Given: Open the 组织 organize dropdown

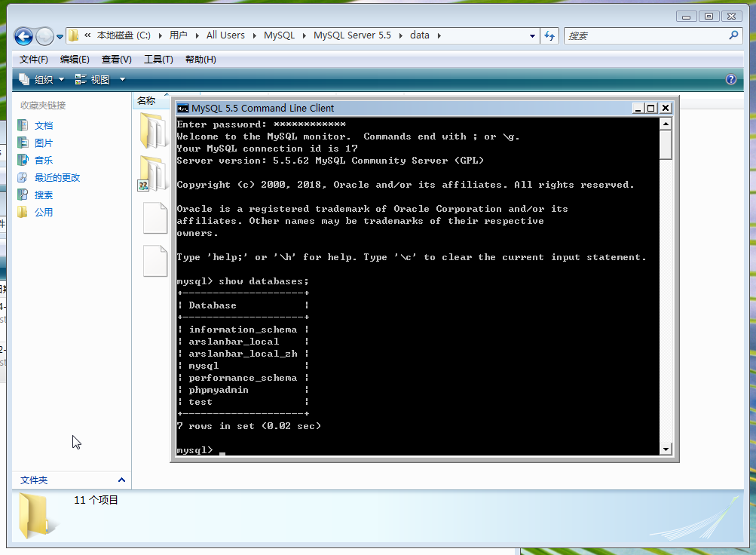Looking at the screenshot, I should tap(41, 80).
